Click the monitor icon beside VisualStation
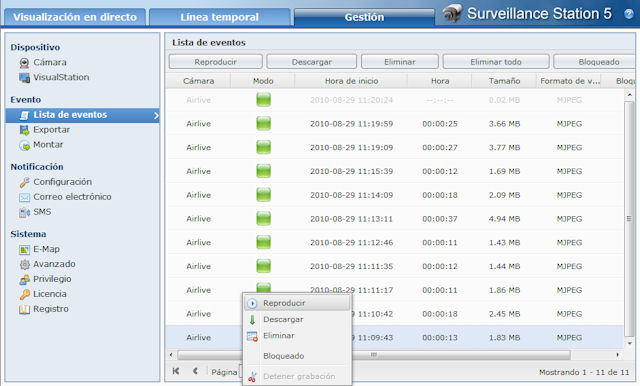This screenshot has width=640, height=386. coord(24,78)
